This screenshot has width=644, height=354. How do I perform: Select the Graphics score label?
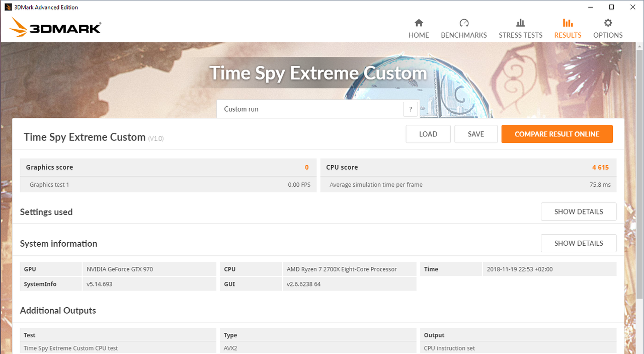[x=49, y=167]
